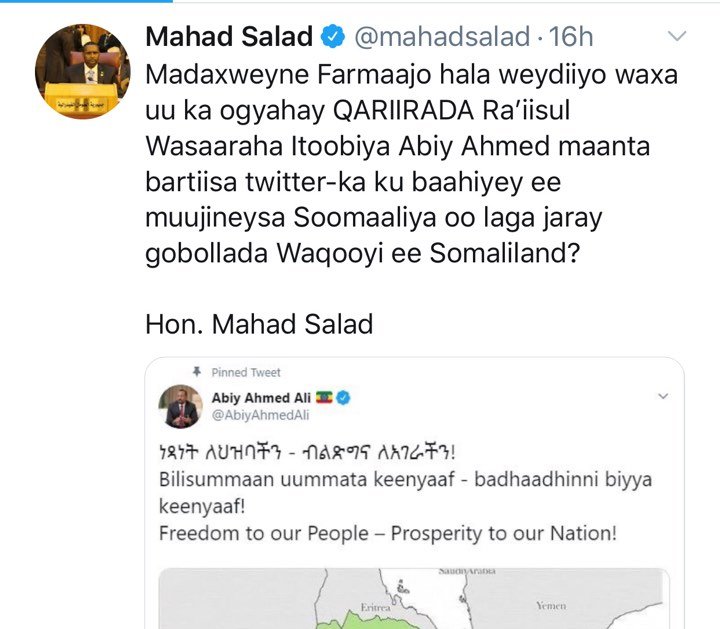Open the @mahadsalad handle

pyautogui.click(x=443, y=38)
